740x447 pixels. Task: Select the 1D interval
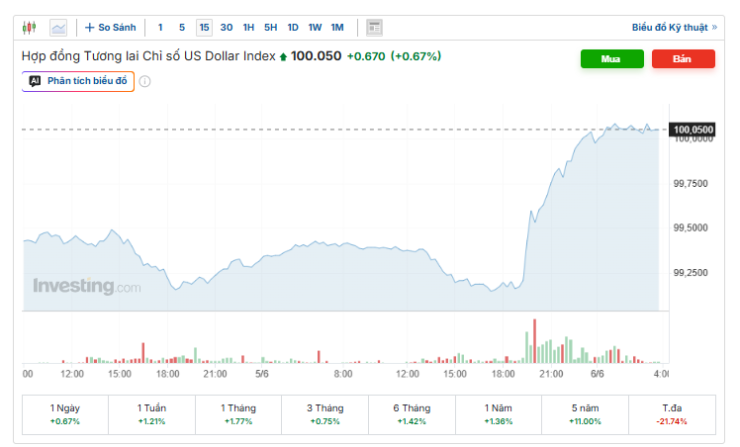[x=293, y=27]
